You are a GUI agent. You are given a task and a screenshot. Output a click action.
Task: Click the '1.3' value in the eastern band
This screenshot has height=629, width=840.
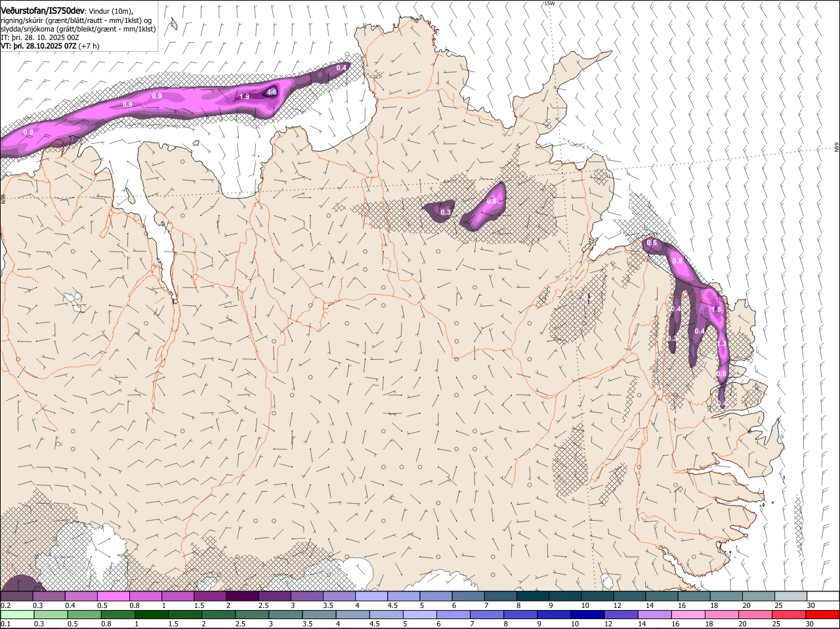722,343
